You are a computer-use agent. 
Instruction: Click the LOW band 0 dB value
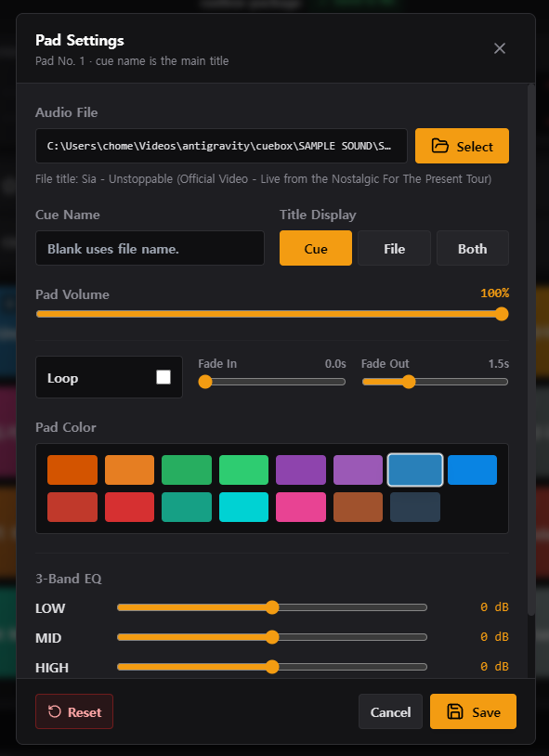coord(494,607)
